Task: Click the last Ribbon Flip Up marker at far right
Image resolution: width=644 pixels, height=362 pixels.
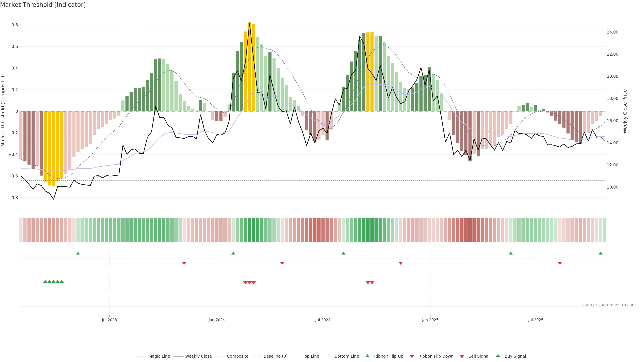Action: [x=601, y=253]
